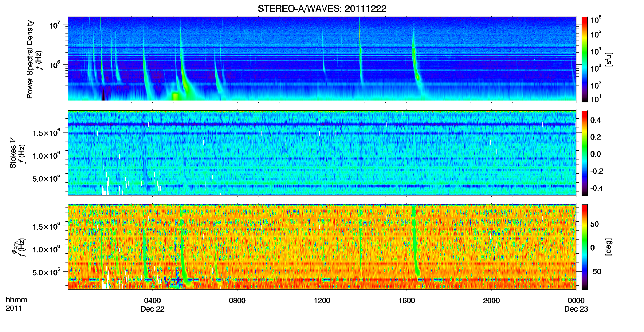
Task: Click the "1600" time tick label
Action: pyautogui.click(x=407, y=301)
